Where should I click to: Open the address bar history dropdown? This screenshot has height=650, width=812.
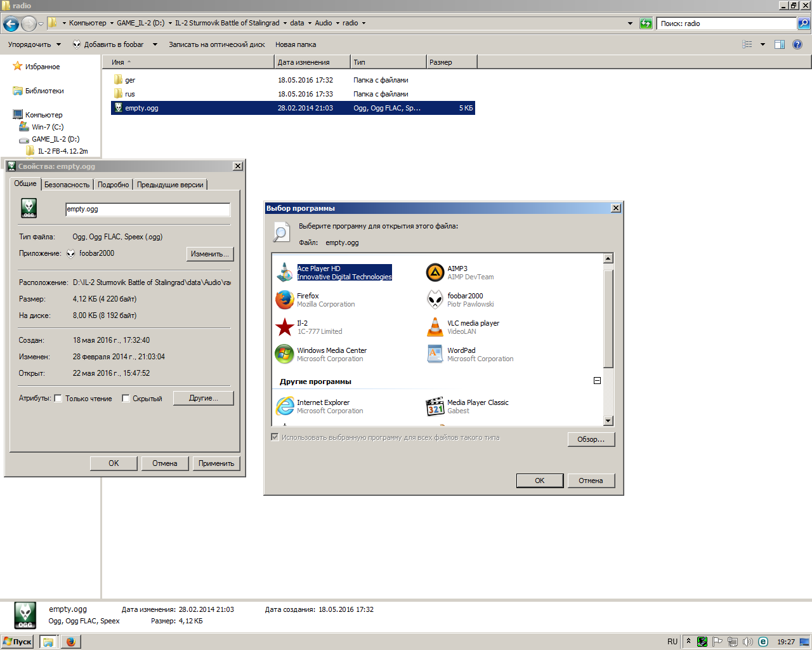coord(630,23)
